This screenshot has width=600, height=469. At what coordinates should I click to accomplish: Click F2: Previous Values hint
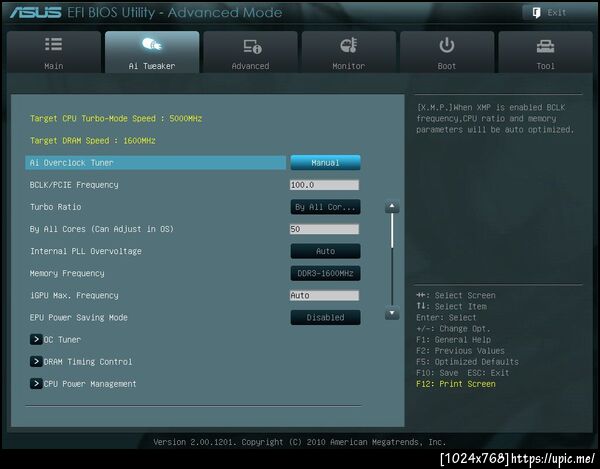pyautogui.click(x=460, y=350)
